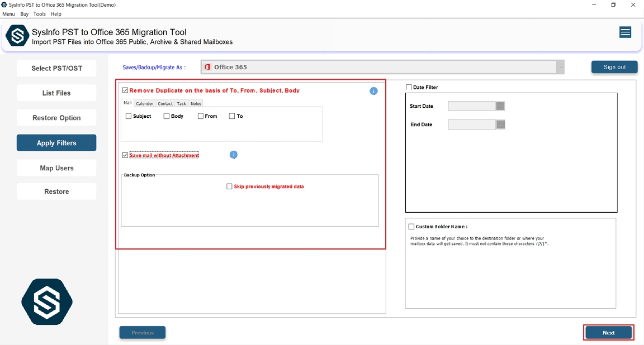
Task: Click the Backup Option group label
Action: (x=140, y=175)
